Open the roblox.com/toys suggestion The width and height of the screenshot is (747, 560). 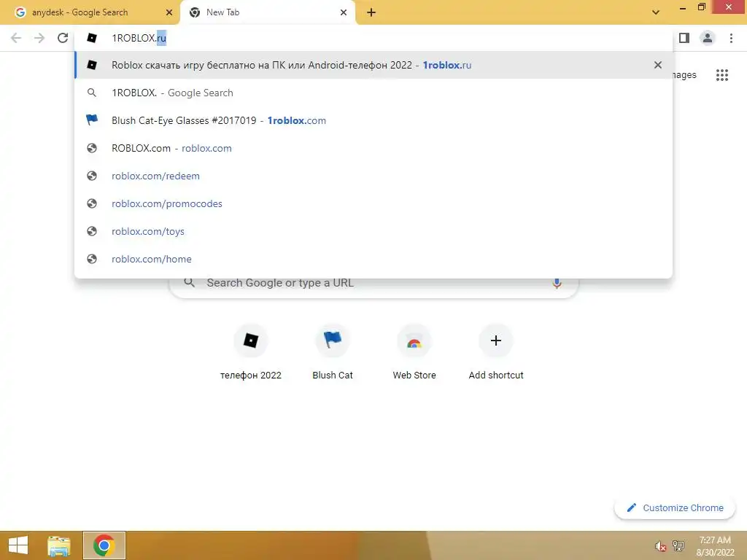(x=374, y=231)
